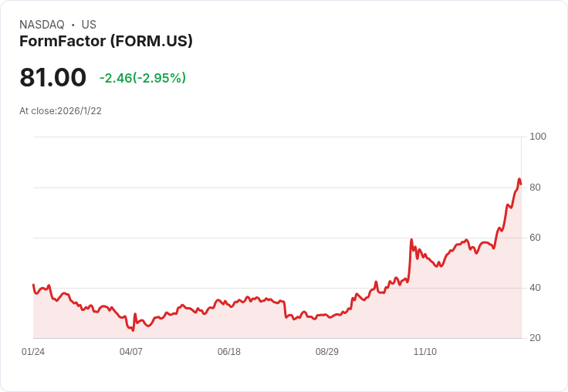Viewport: 568px width, 392px height.
Task: Select the US market label
Action: tap(89, 25)
